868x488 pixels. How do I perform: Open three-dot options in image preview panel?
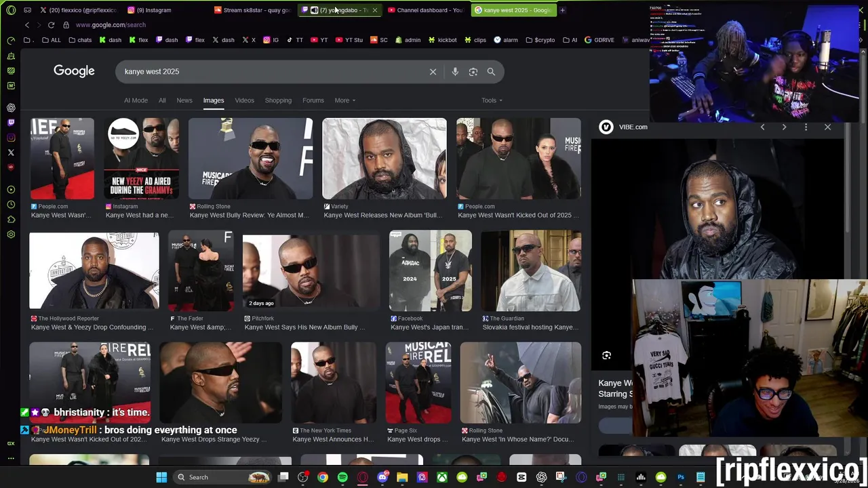806,127
